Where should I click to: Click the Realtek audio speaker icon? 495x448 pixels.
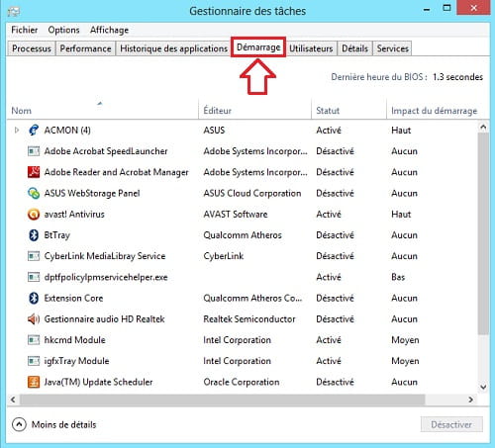(x=34, y=319)
